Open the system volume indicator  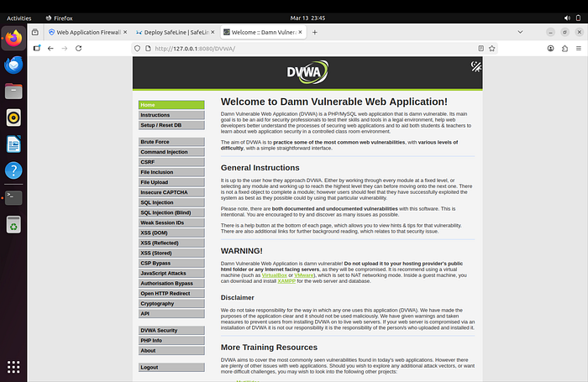pyautogui.click(x=567, y=18)
